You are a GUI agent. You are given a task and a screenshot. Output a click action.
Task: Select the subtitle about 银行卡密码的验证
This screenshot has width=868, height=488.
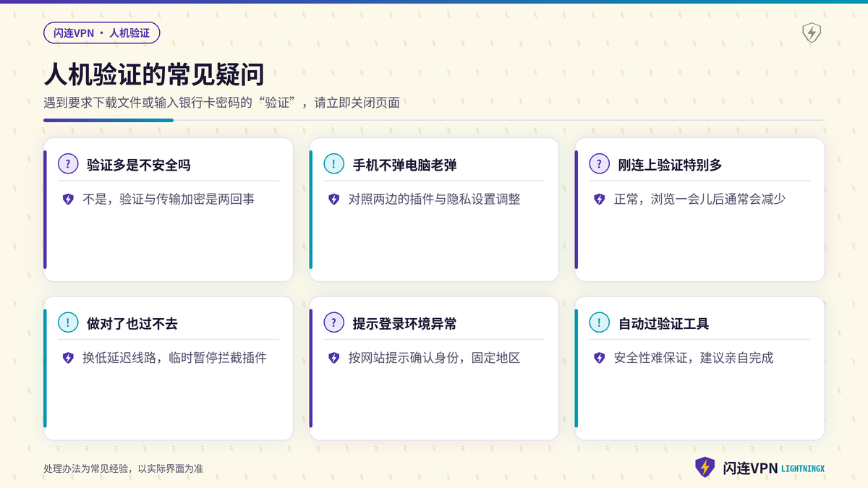(x=221, y=103)
